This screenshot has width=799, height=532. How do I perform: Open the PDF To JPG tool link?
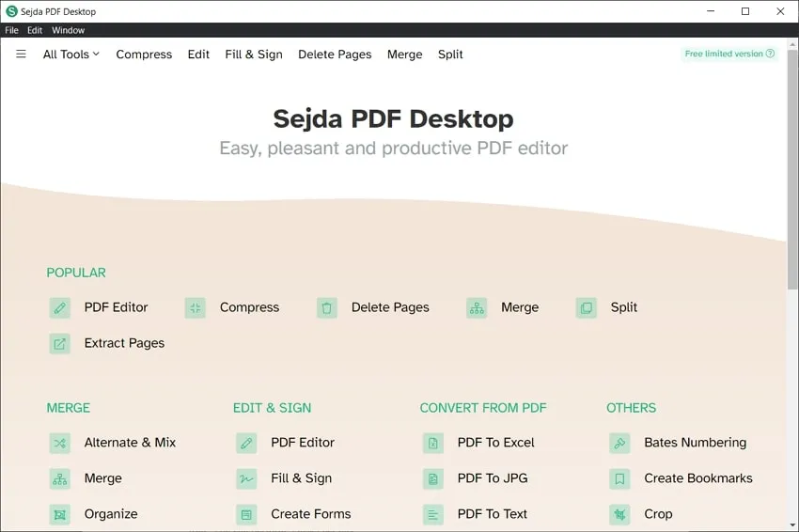tap(492, 478)
